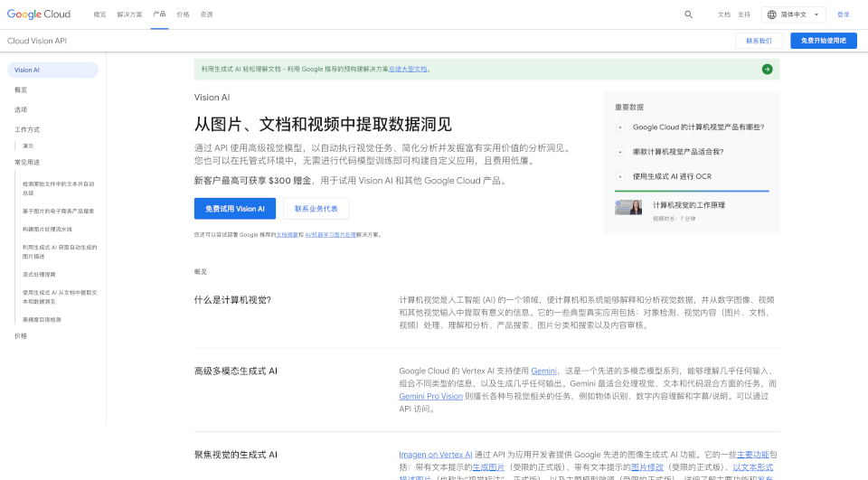Click the 总结大型文档 banner link
Viewport: 868px width, 480px height.
coord(408,70)
